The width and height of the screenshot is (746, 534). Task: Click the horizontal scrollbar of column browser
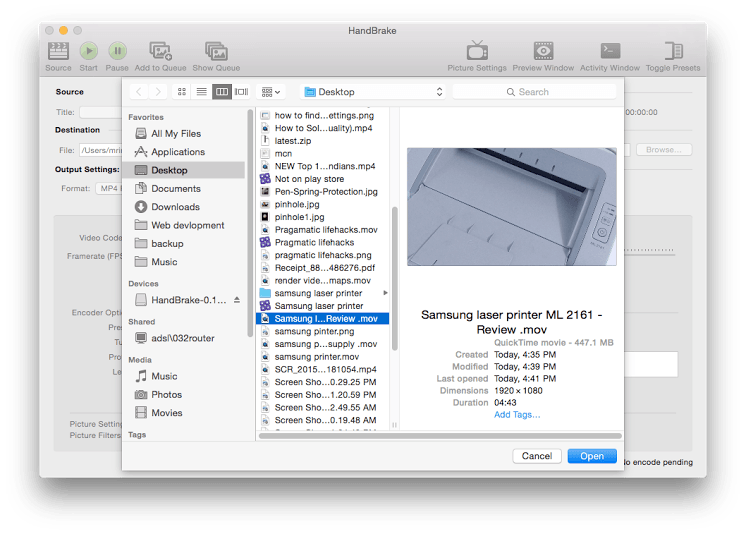[x=440, y=436]
